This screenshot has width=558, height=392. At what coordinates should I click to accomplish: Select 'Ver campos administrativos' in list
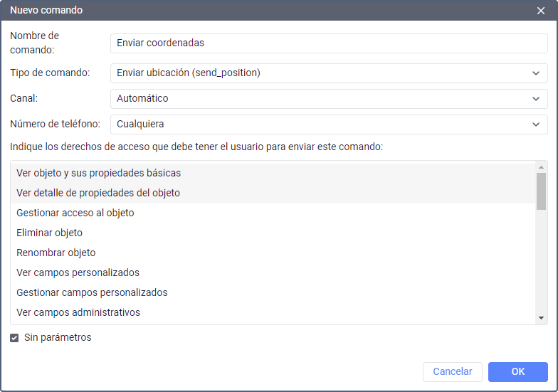pos(78,312)
